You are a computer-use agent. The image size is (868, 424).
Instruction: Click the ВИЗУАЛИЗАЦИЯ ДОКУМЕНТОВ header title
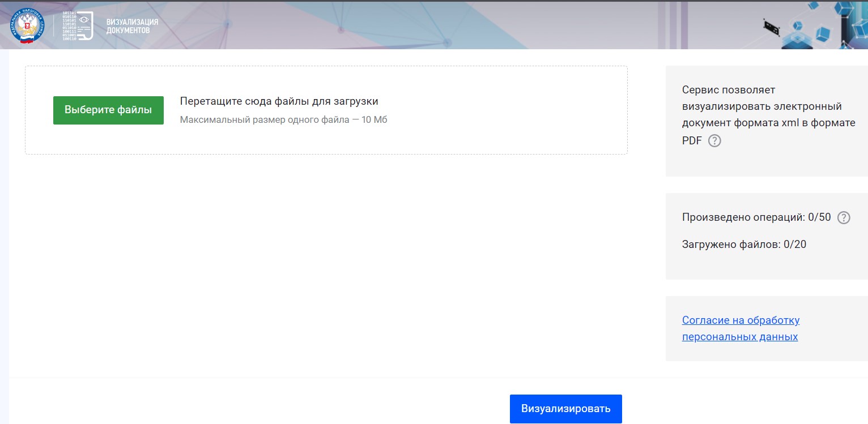click(132, 26)
